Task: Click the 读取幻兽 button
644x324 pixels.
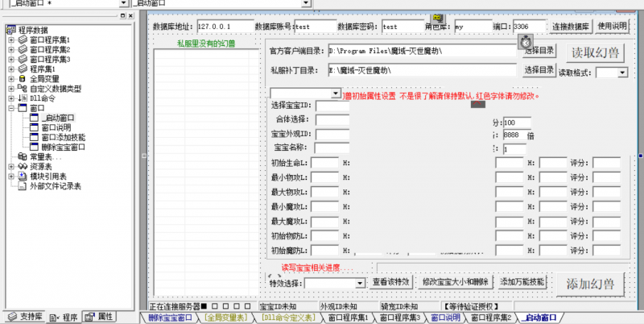Action: pos(596,53)
